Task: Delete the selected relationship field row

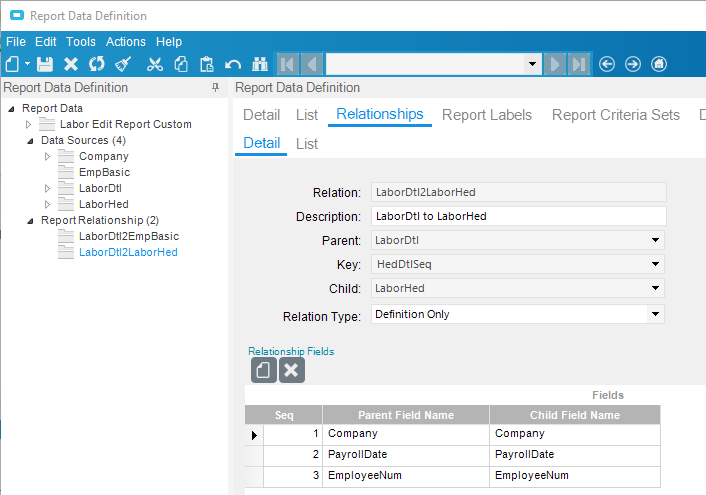Action: [291, 370]
